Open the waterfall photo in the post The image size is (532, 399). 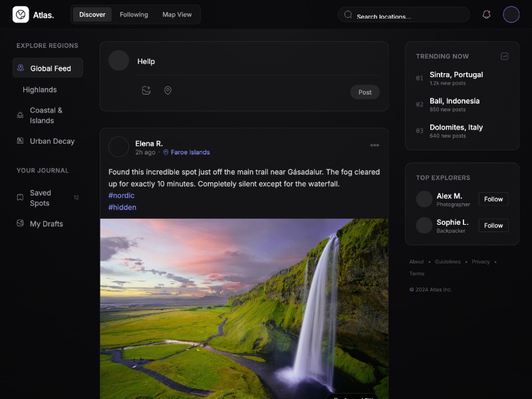point(244,306)
